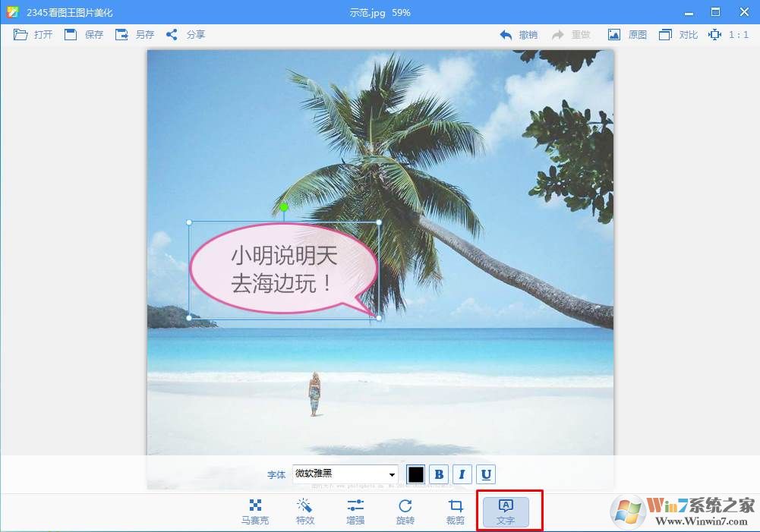
Task: Select the Crop (裁剪) tool
Action: pos(456,512)
